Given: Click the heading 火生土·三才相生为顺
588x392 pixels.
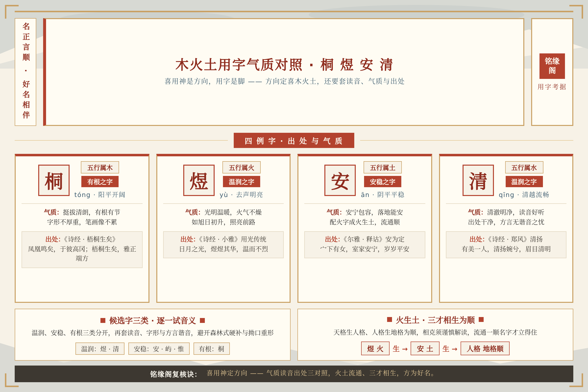Looking at the screenshot, I should [435, 320].
